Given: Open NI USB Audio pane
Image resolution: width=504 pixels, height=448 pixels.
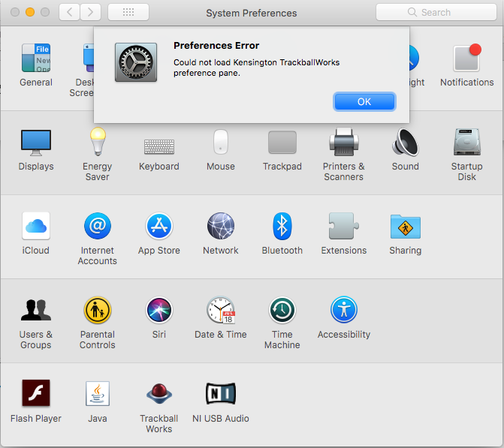Looking at the screenshot, I should [221, 401].
